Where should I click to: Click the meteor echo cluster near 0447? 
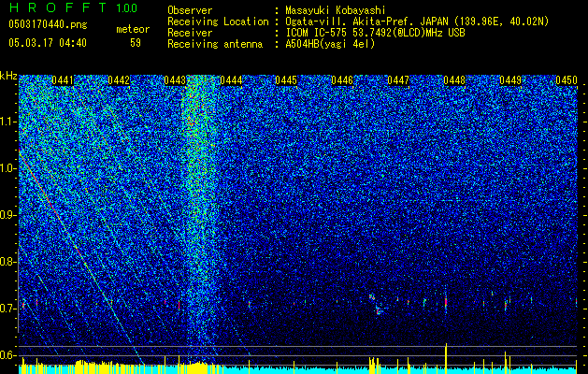376,304
